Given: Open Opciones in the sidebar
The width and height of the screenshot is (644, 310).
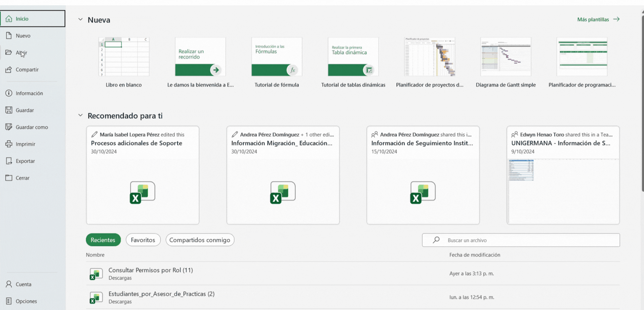Looking at the screenshot, I should pyautogui.click(x=33, y=301).
